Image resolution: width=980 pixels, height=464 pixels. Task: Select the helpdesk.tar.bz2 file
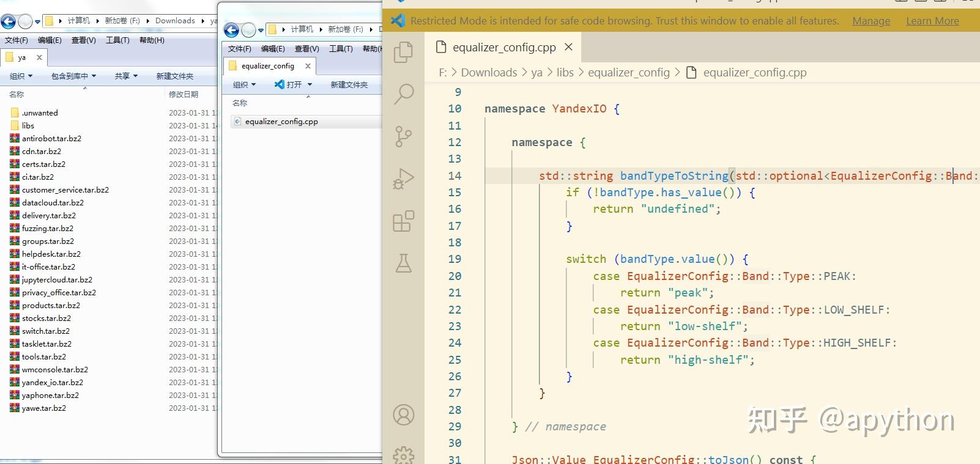tap(51, 254)
